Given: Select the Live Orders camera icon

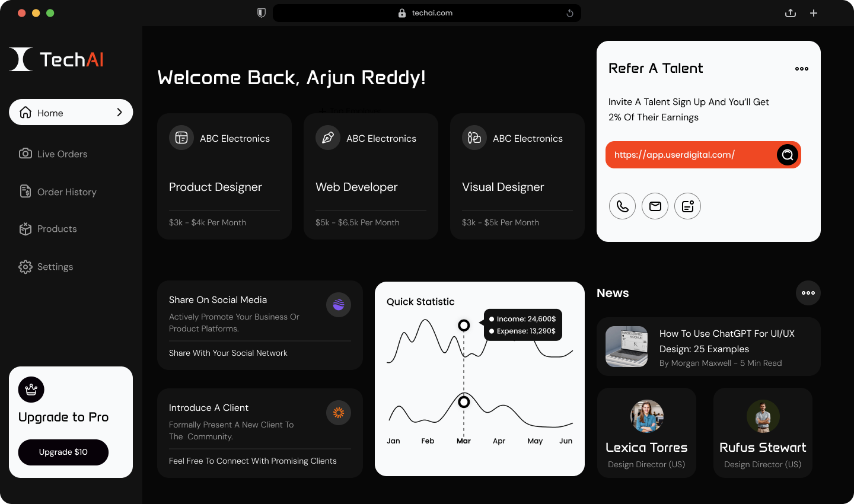Looking at the screenshot, I should (26, 154).
